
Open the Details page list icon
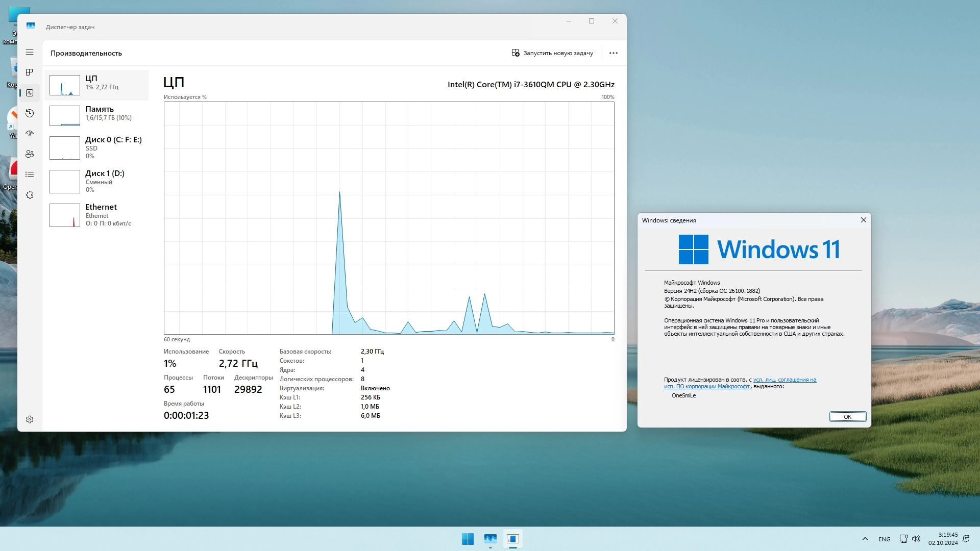[x=30, y=174]
